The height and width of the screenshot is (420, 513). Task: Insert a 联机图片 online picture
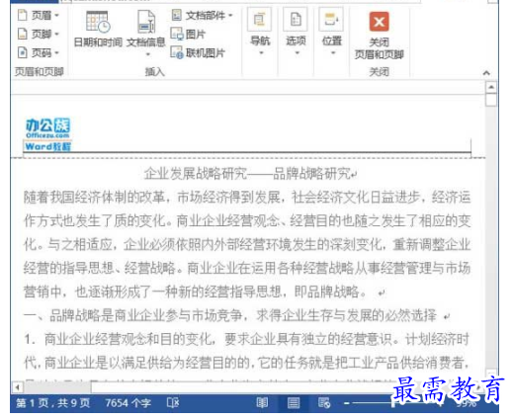(x=198, y=52)
